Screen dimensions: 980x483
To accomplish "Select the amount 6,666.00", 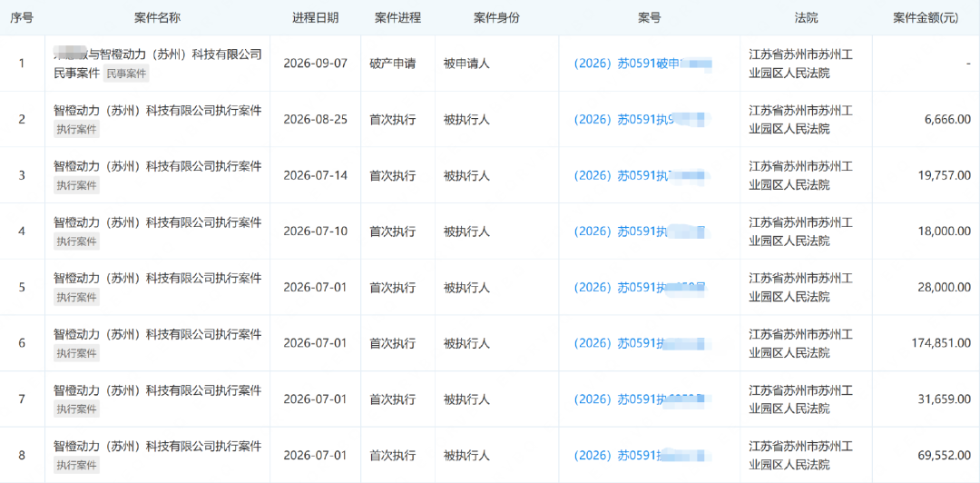I will click(947, 119).
